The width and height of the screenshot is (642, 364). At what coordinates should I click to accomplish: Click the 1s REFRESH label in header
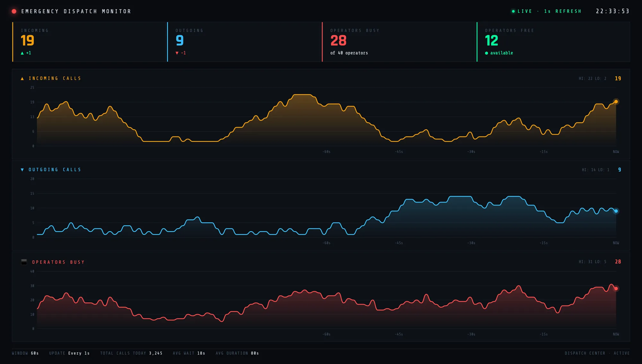[562, 11]
